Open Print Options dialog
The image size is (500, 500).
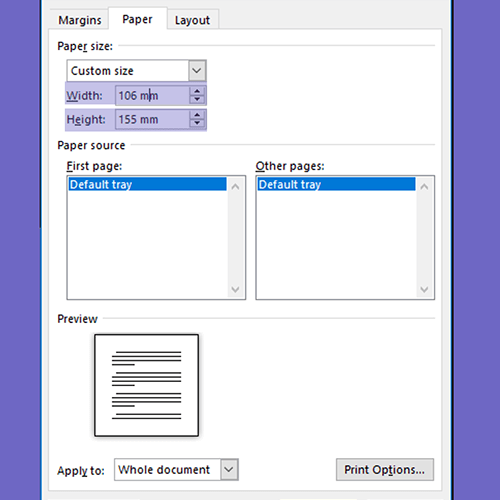[385, 470]
